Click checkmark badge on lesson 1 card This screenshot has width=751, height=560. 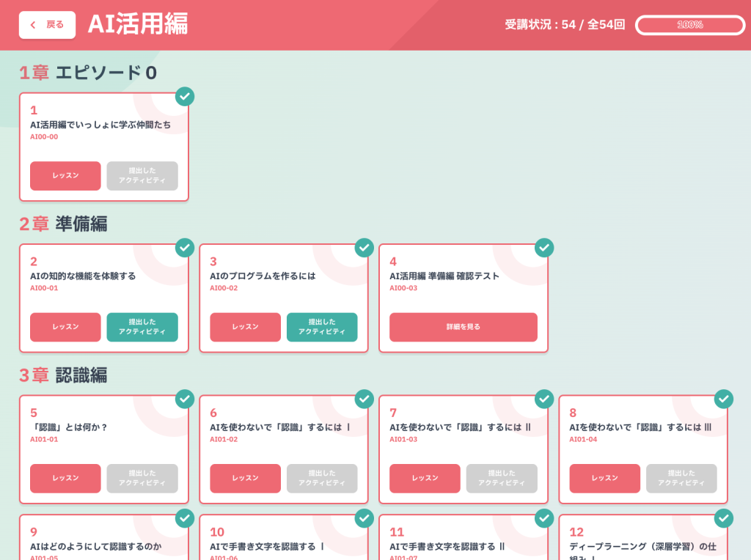tap(185, 97)
